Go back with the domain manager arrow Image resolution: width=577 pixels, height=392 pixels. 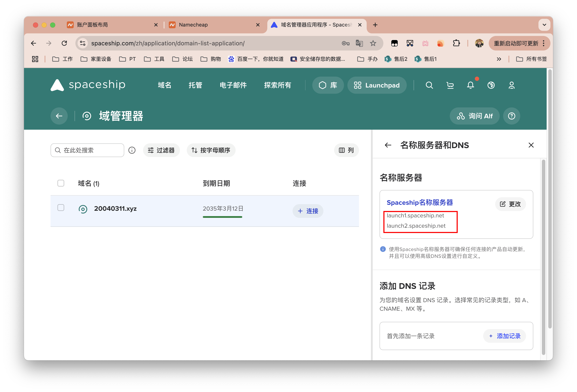click(x=59, y=116)
